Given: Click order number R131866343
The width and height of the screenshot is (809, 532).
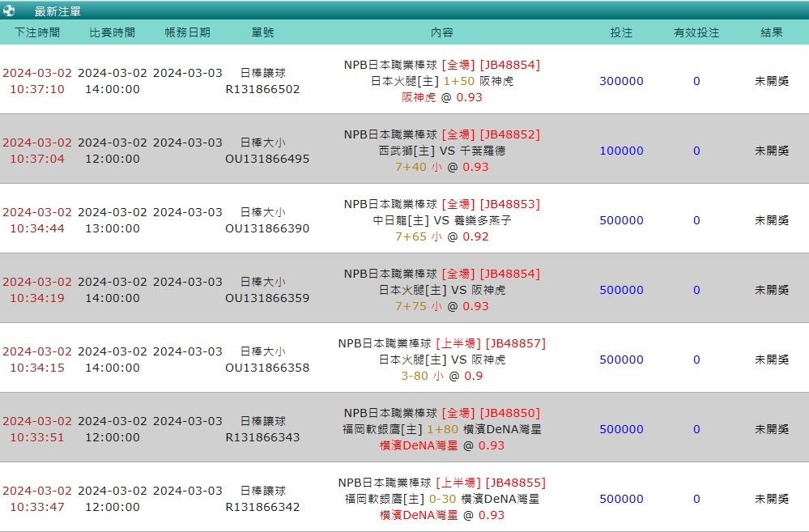Looking at the screenshot, I should click(262, 437).
